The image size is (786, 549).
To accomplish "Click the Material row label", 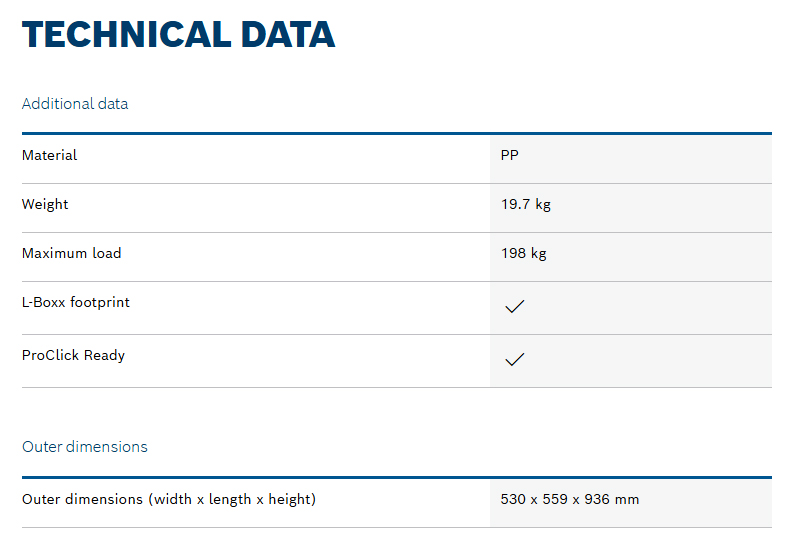I will pos(49,156).
